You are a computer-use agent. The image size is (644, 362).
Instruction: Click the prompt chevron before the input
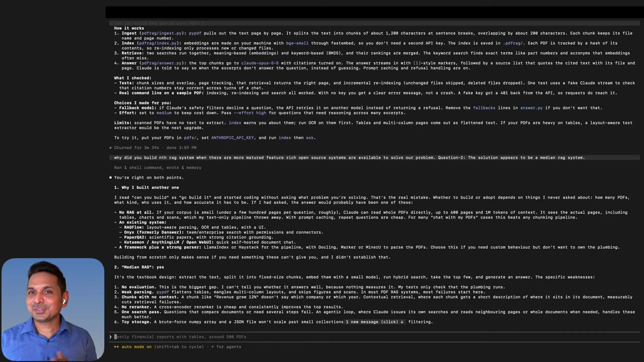pyautogui.click(x=111, y=337)
